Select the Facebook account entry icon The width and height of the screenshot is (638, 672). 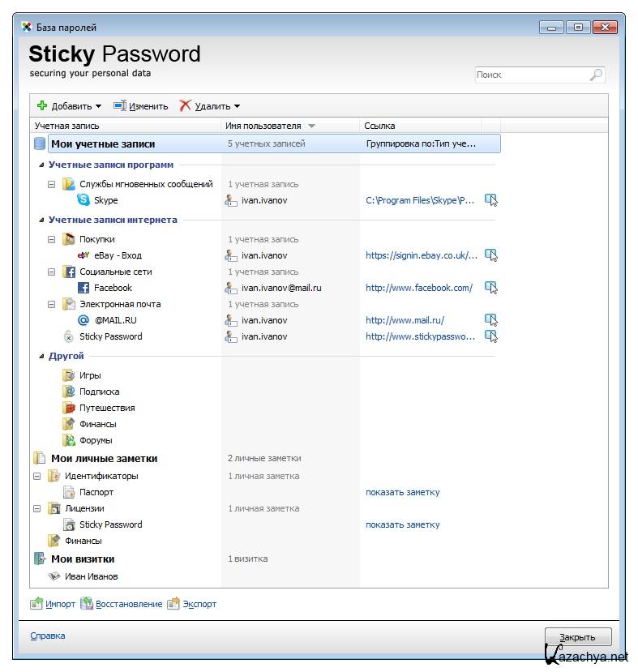[x=83, y=288]
